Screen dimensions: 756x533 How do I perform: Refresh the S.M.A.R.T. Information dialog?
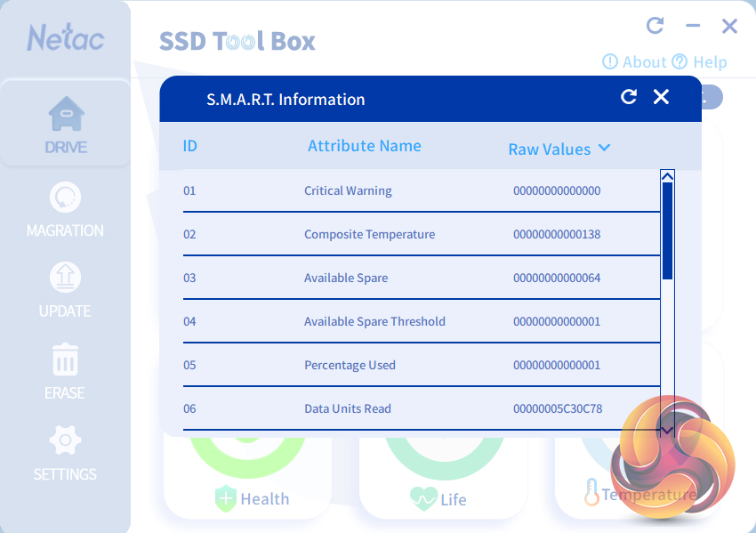click(x=629, y=97)
